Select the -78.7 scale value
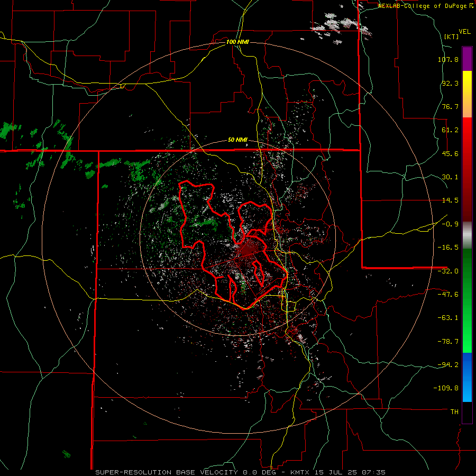The image size is (476, 476). tap(448, 342)
